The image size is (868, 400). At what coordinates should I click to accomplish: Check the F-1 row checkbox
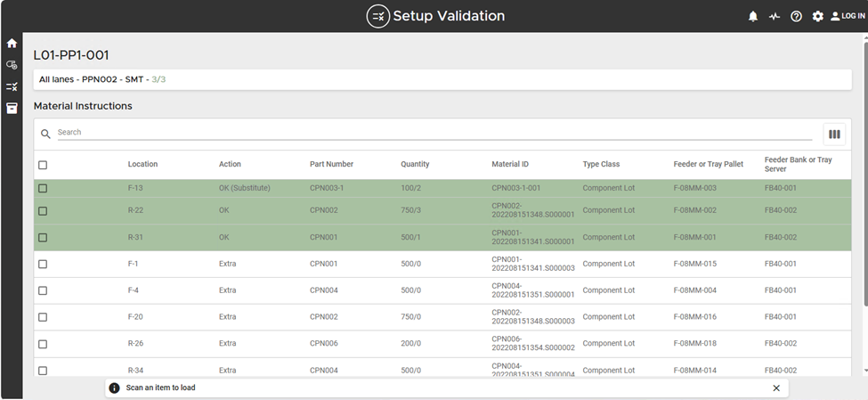pos(43,264)
